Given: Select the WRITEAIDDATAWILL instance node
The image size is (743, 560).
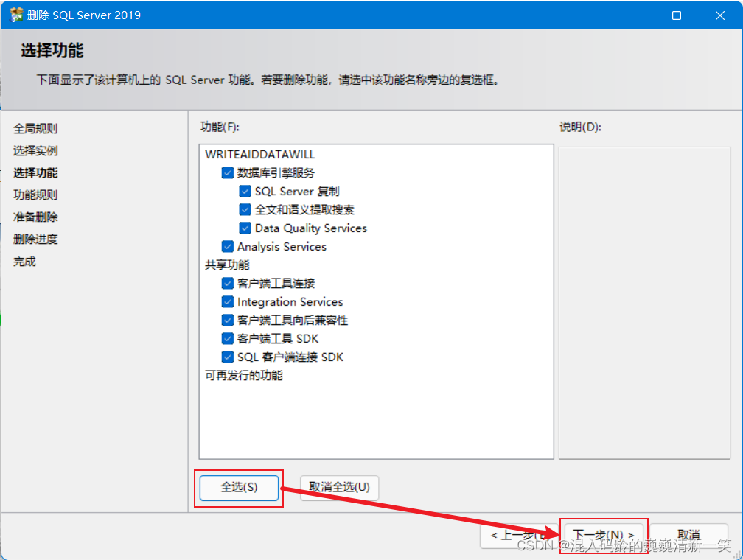Looking at the screenshot, I should point(259,155).
